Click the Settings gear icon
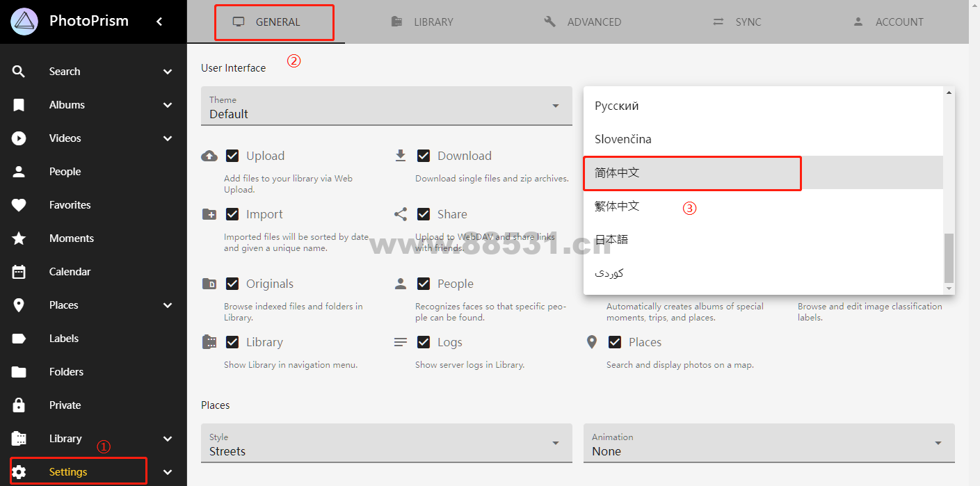The height and width of the screenshot is (486, 980). tap(19, 472)
